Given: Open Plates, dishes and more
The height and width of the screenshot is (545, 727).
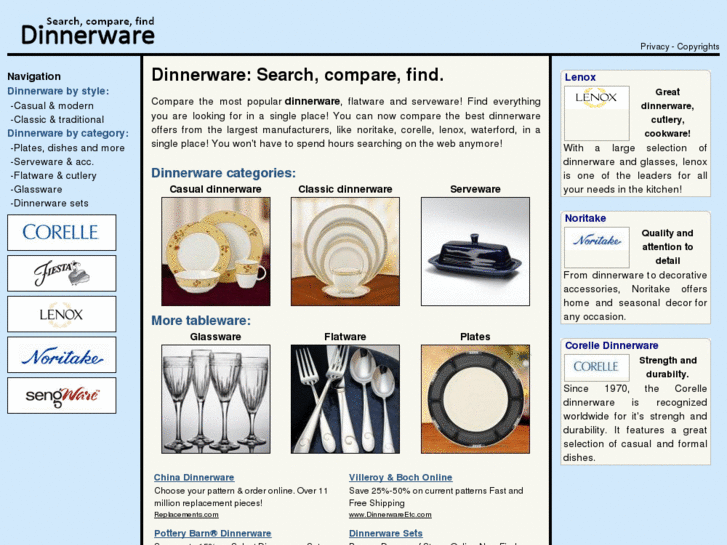Looking at the screenshot, I should [68, 148].
